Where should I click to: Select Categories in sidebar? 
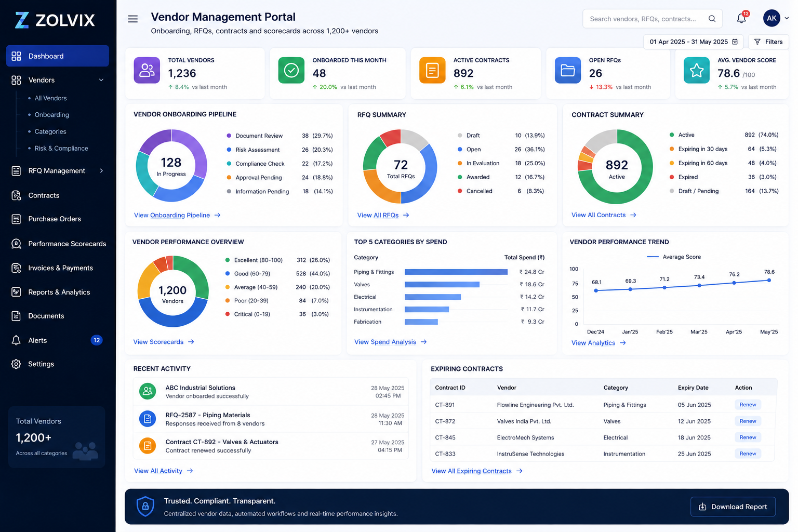(50, 131)
